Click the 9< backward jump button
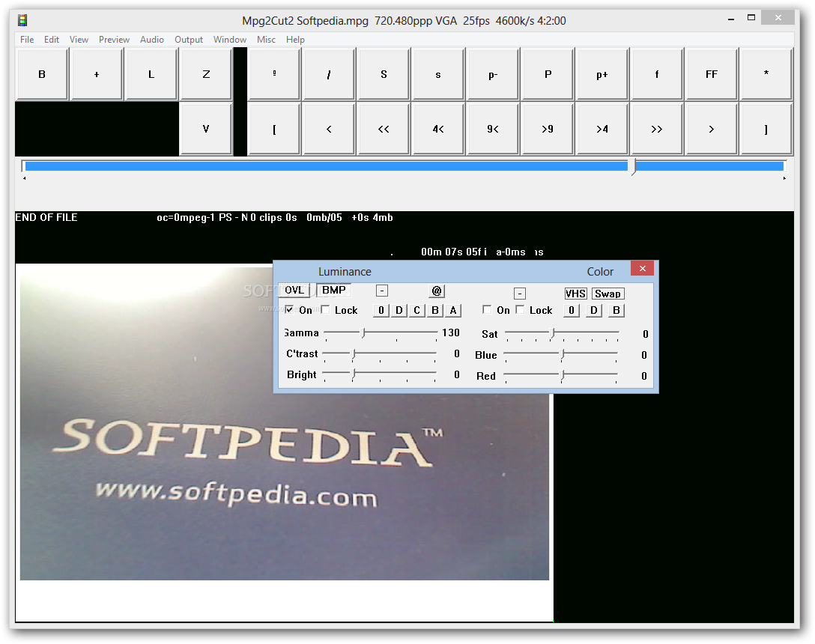This screenshot has width=815, height=644. coord(493,129)
